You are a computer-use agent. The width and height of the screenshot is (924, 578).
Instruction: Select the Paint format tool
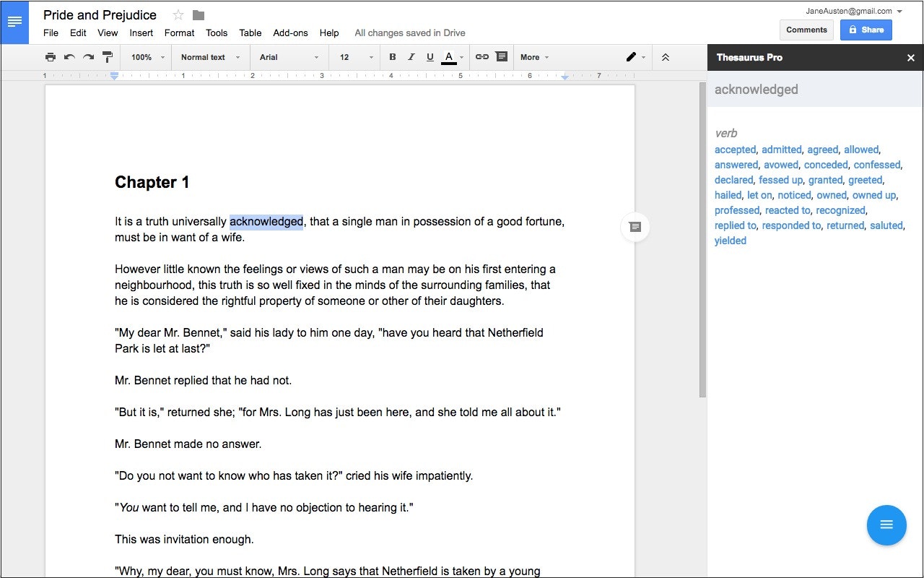point(106,57)
